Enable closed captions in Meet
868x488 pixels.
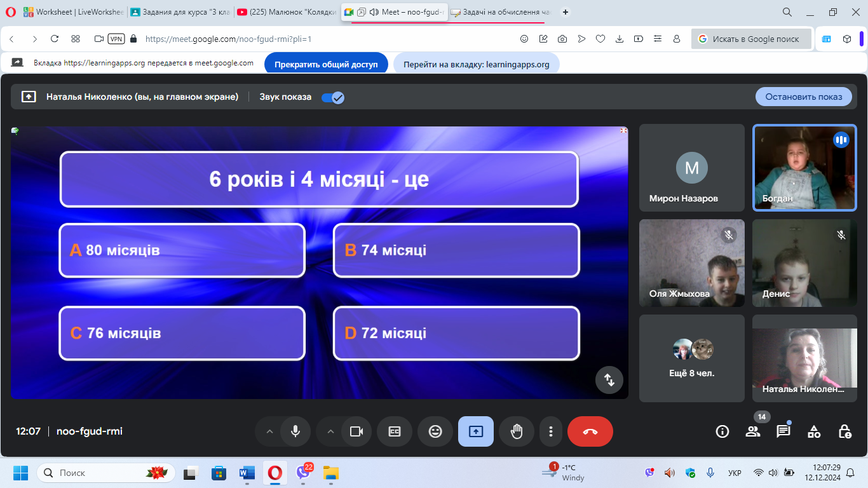395,431
